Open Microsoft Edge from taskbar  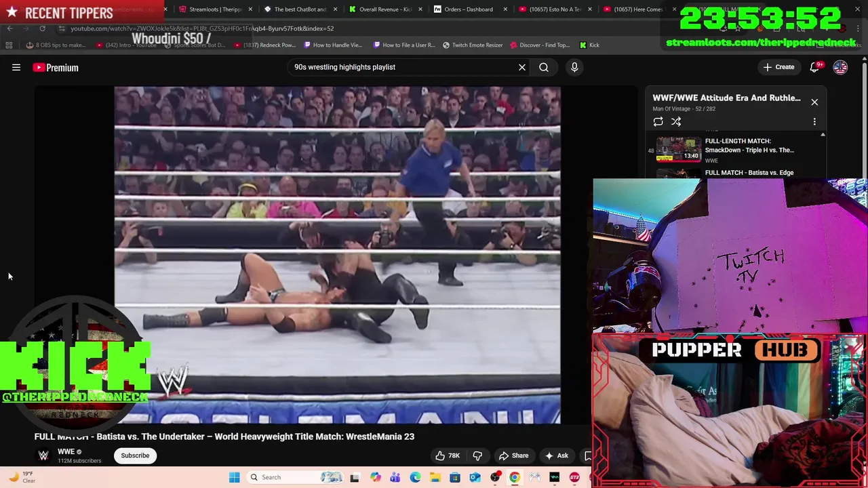tap(415, 477)
